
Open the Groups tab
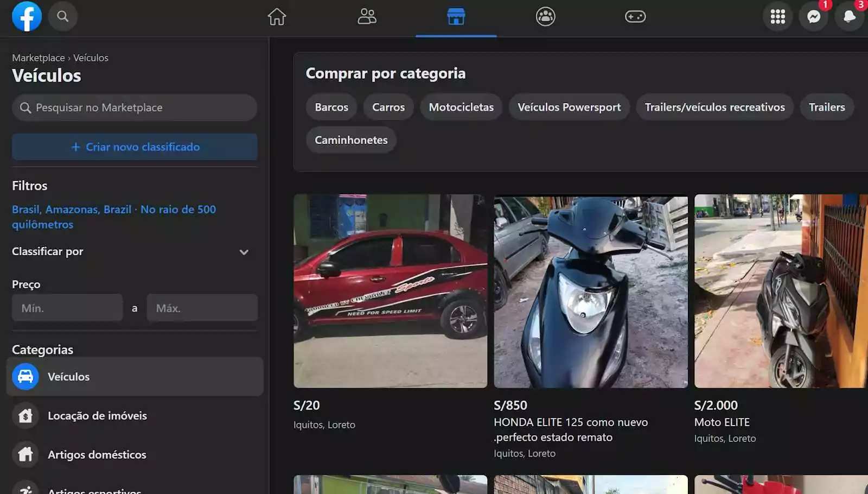point(546,17)
